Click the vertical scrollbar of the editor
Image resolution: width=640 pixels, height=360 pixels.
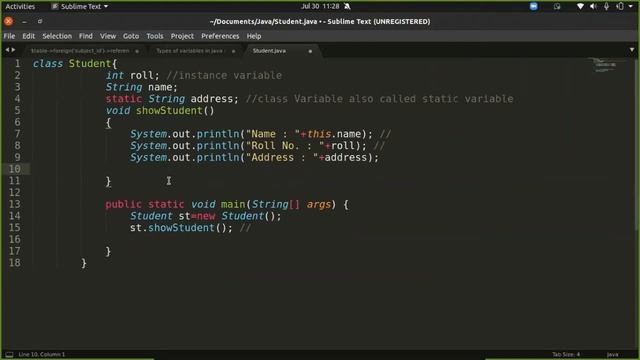[x=637, y=145]
